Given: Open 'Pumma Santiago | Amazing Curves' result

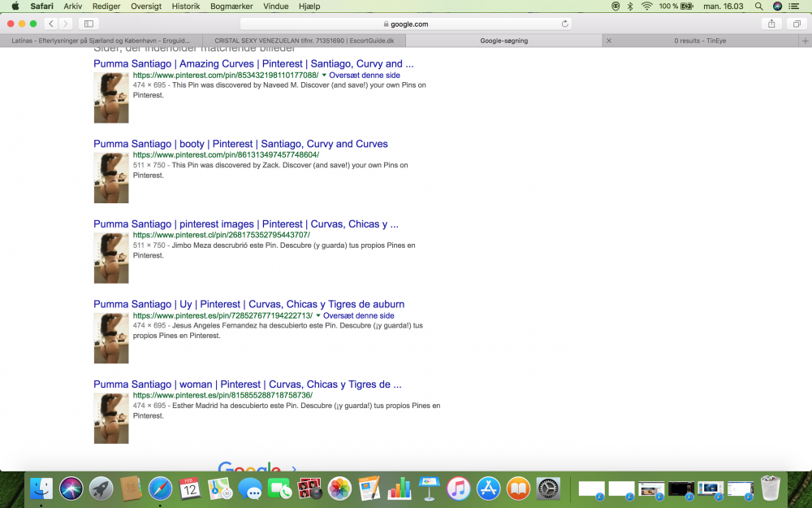Looking at the screenshot, I should (253, 63).
